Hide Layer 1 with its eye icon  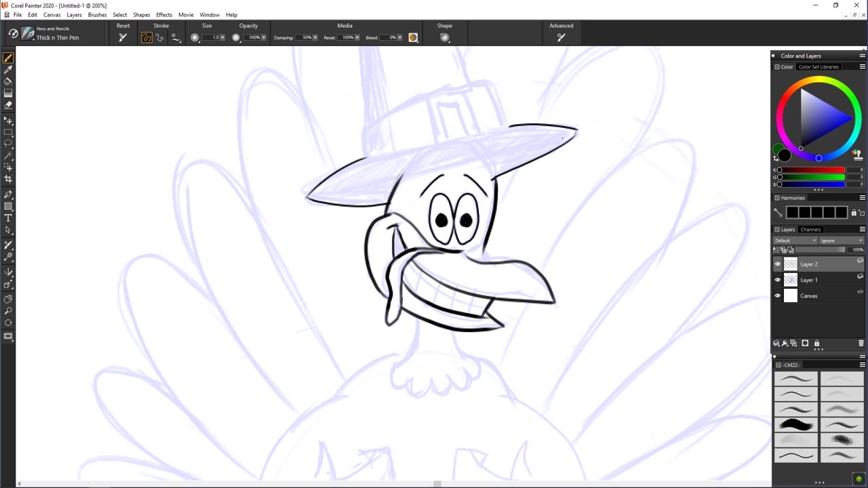coord(778,280)
